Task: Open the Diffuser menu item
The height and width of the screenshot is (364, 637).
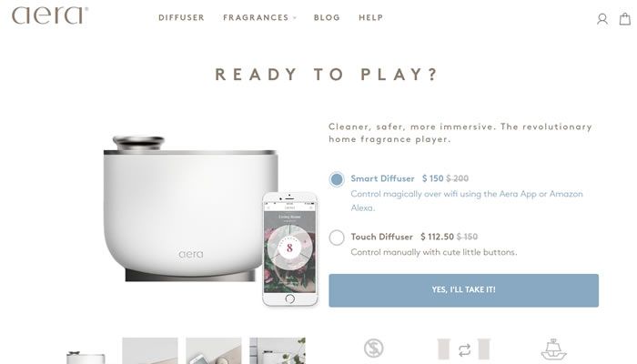Action: pyautogui.click(x=181, y=18)
